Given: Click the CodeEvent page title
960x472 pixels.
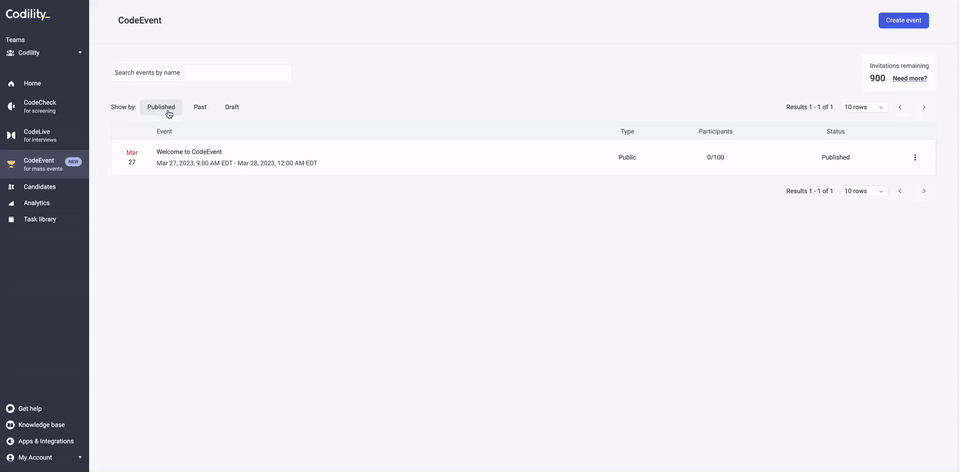Looking at the screenshot, I should (140, 20).
